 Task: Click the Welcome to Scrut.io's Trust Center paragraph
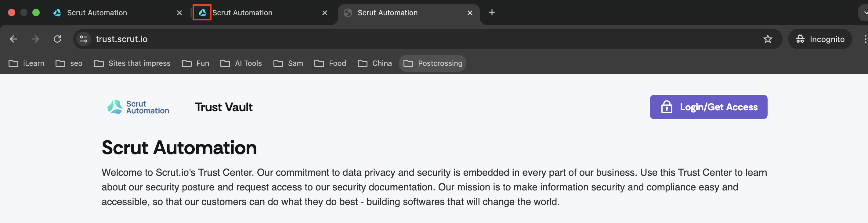434,187
